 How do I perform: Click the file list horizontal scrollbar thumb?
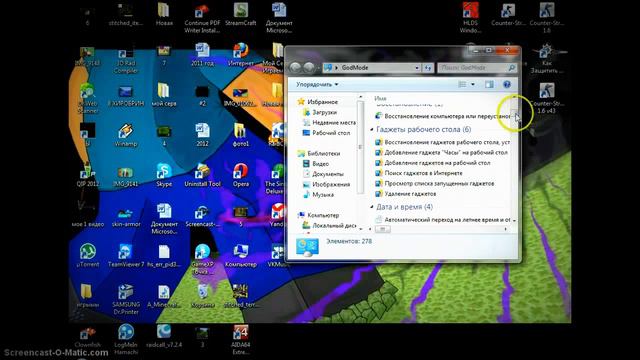(382, 229)
